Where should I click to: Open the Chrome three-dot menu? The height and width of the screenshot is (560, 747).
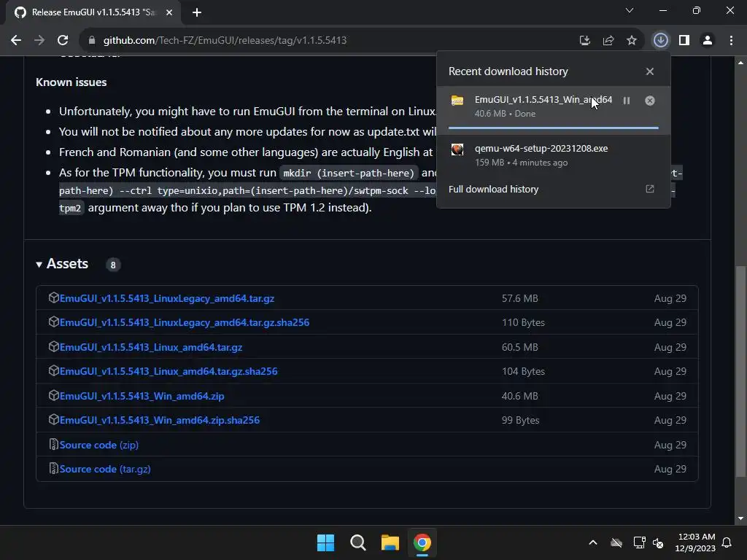pos(731,41)
